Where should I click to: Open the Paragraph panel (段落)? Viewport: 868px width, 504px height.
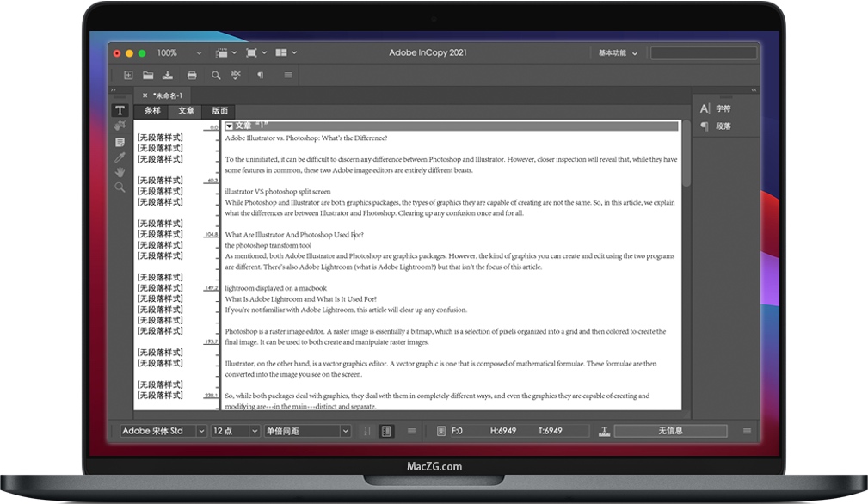pos(716,126)
